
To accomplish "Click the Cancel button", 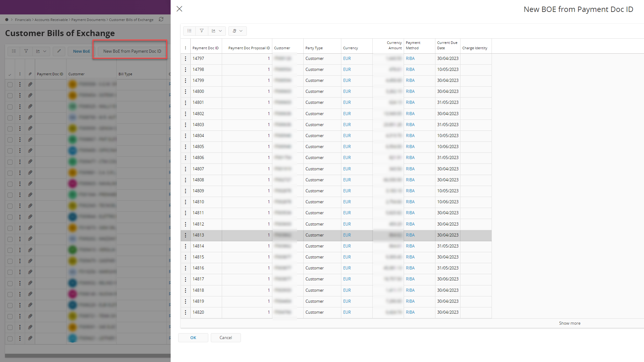I will (x=226, y=338).
